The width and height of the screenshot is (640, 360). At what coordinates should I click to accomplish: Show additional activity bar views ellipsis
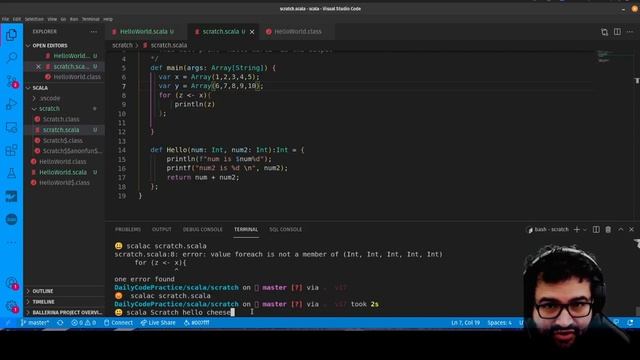point(11,242)
